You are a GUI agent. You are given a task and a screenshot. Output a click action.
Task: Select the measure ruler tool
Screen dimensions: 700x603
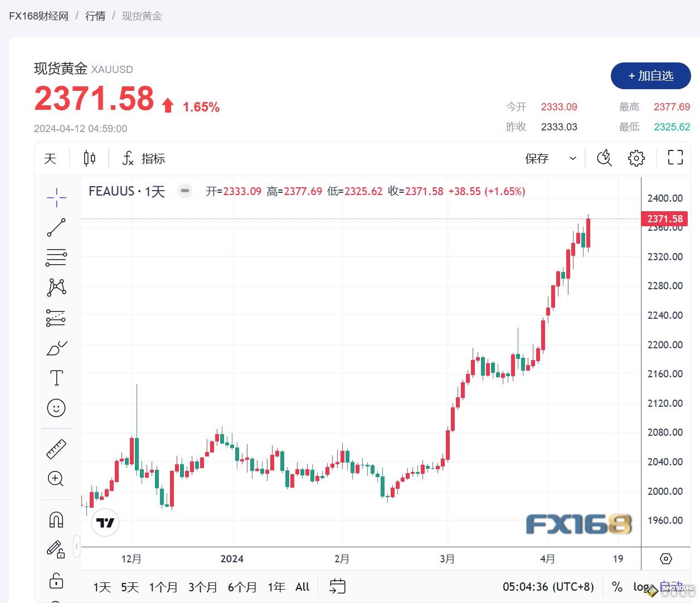click(x=56, y=449)
